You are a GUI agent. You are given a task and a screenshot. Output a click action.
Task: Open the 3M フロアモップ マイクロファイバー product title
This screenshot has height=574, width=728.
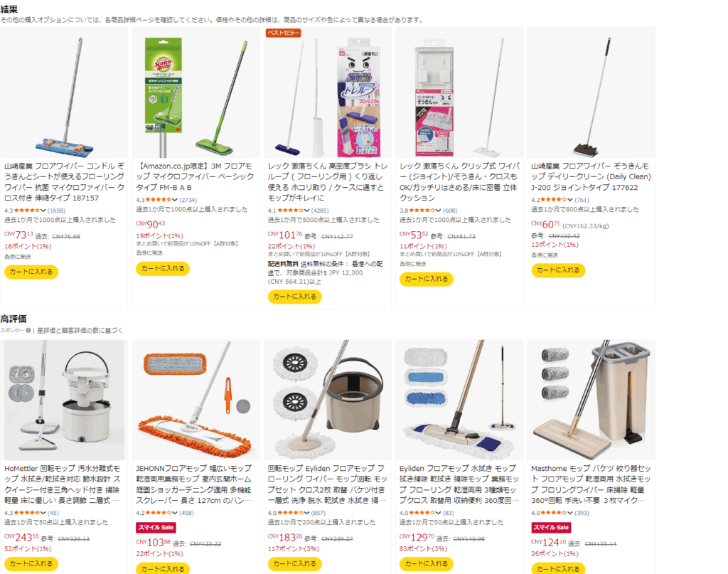click(x=195, y=176)
